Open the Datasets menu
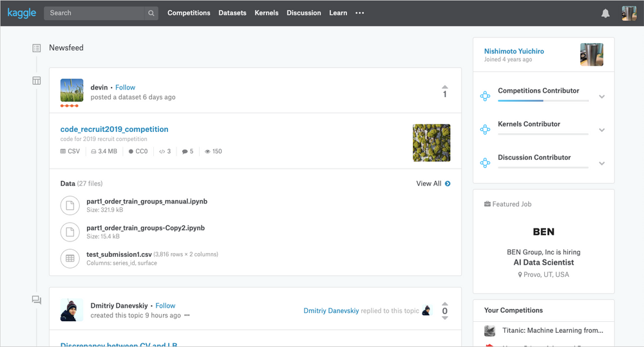The image size is (644, 347). (232, 13)
